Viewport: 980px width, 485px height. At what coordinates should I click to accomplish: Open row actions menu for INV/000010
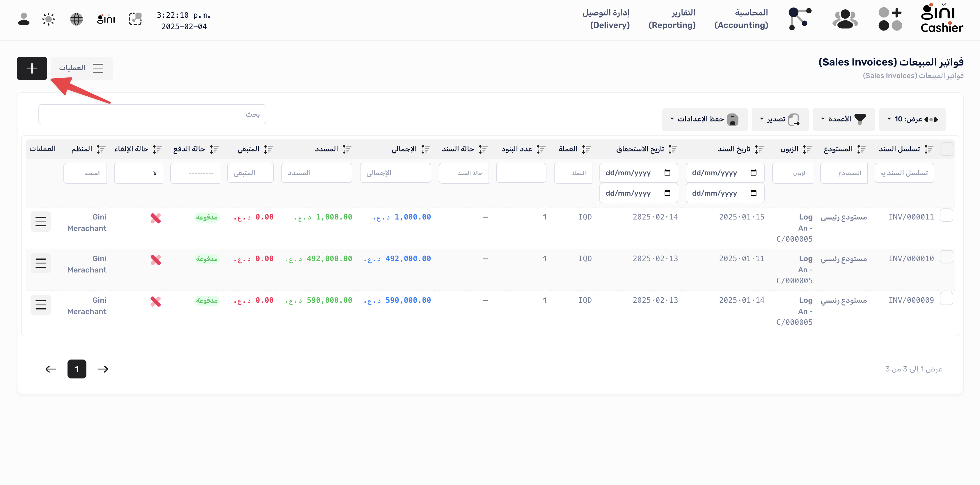click(41, 263)
